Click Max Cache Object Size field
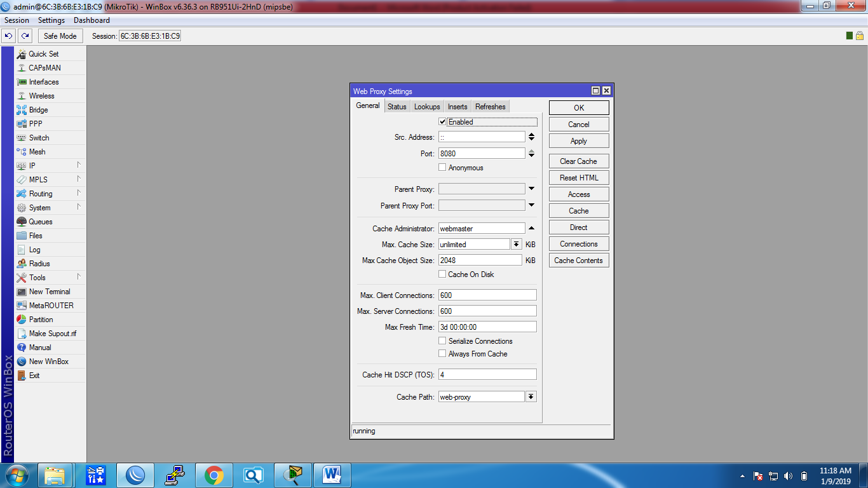Image resolution: width=868 pixels, height=488 pixels. pyautogui.click(x=480, y=261)
